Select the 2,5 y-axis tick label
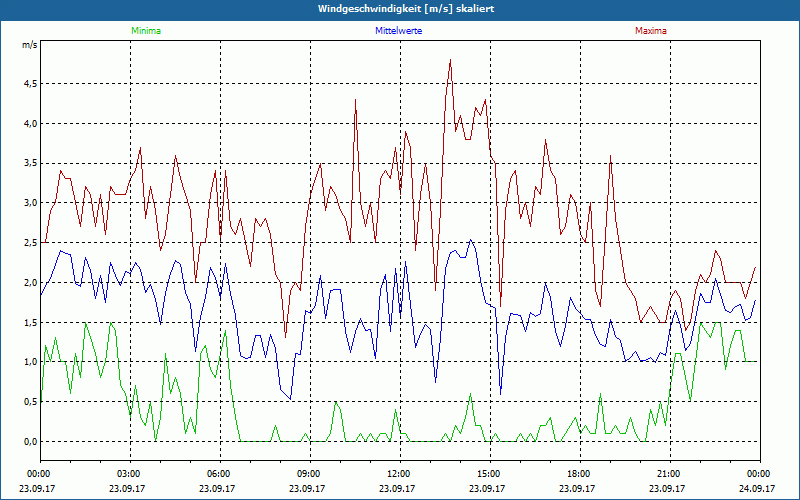This screenshot has width=800, height=500. pyautogui.click(x=29, y=243)
